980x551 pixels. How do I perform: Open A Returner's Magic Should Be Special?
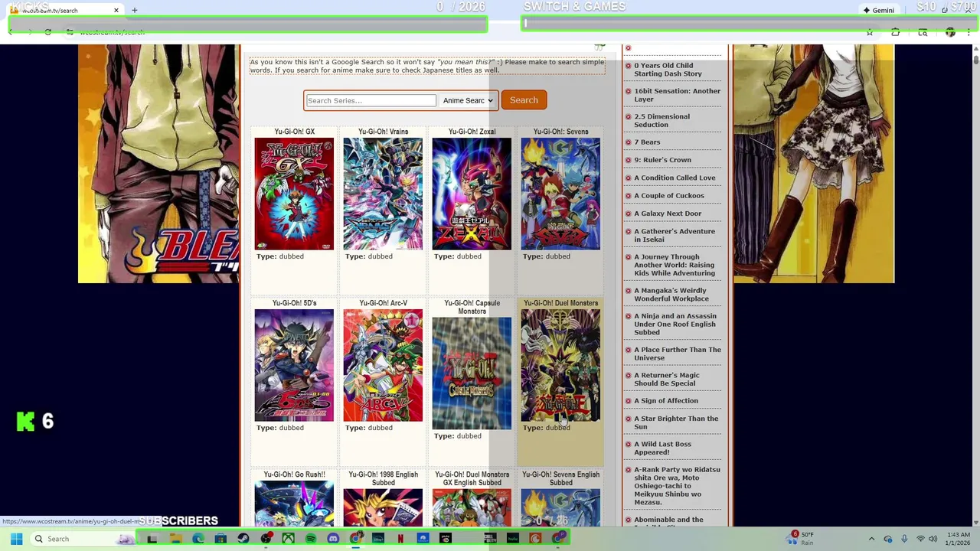[x=666, y=380]
